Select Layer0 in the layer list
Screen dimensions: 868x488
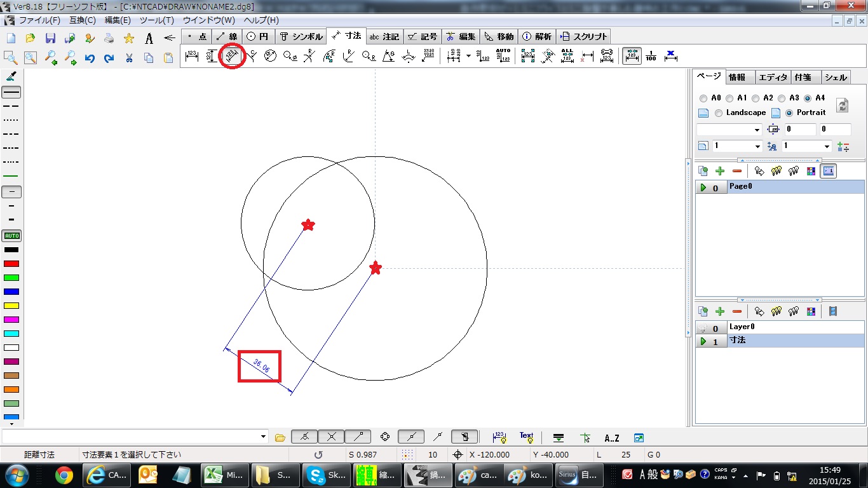tap(741, 327)
